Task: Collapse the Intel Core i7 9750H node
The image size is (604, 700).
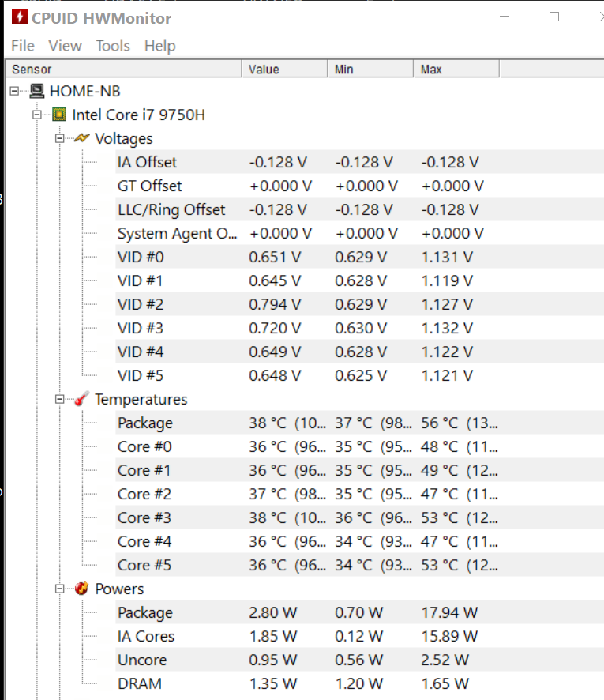Action: [37, 115]
